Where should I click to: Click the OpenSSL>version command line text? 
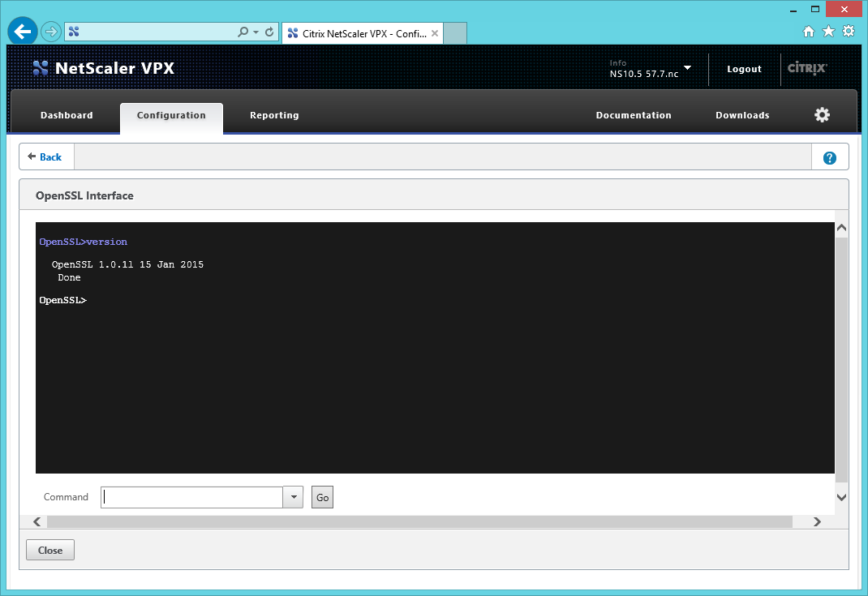tap(83, 242)
